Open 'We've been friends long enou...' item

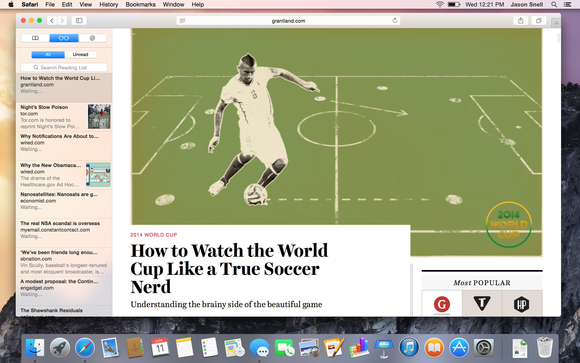click(64, 262)
